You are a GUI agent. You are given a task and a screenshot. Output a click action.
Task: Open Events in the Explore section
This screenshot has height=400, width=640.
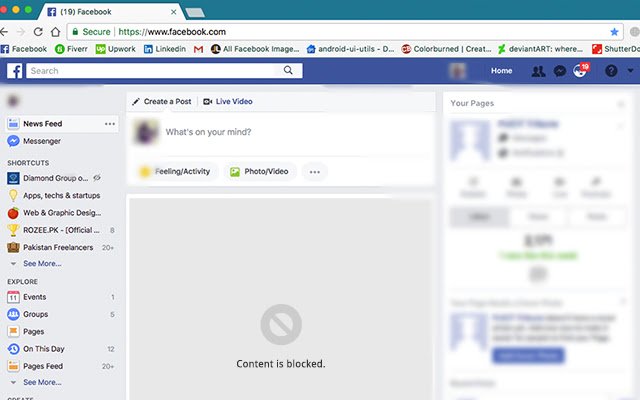27,297
